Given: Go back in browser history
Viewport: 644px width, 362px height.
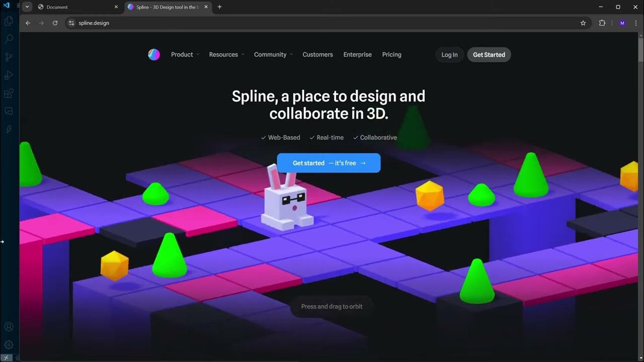Looking at the screenshot, I should pos(28,23).
